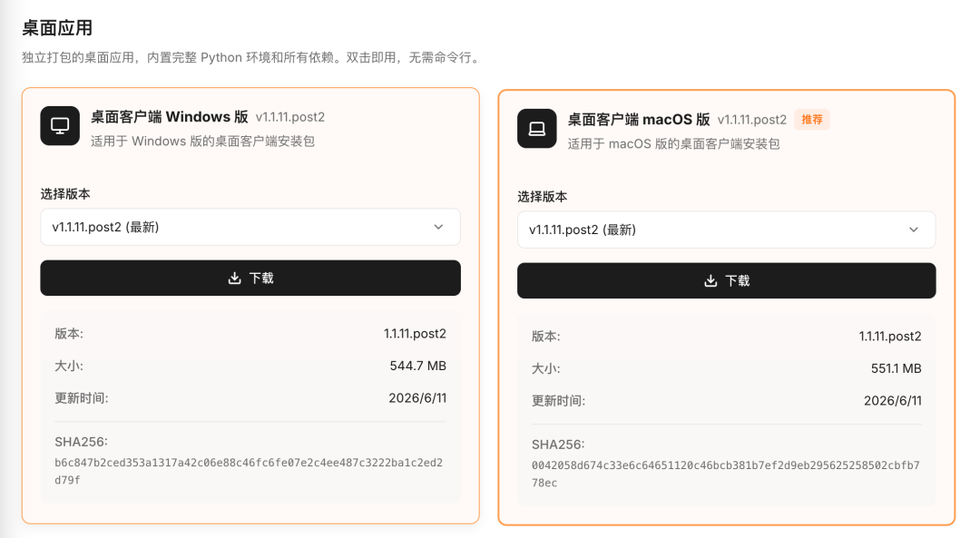Click the 544.7 MB size value
The height and width of the screenshot is (538, 980).
coord(418,366)
